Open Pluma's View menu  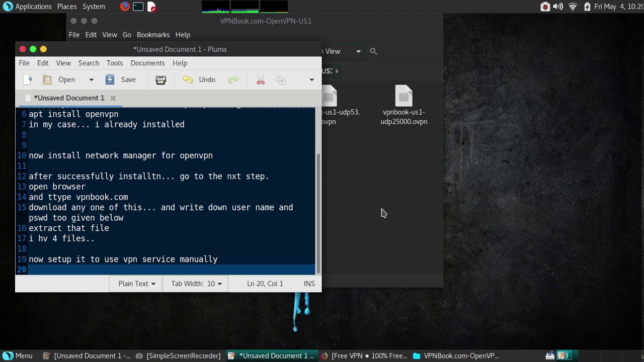pos(63,63)
